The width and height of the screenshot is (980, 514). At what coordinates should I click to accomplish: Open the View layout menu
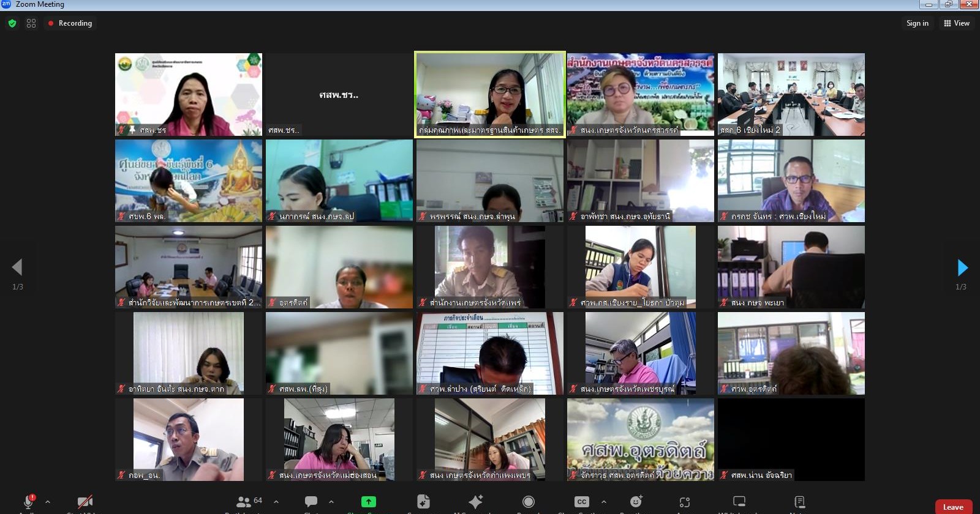[957, 23]
